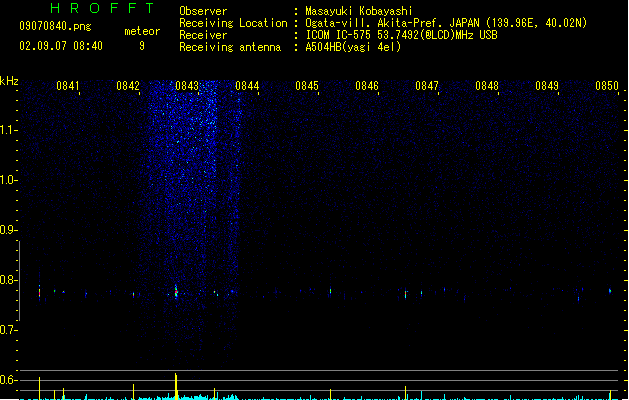This screenshot has width=629, height=400.
Task: Click the 0841 time marker
Action: pos(67,86)
